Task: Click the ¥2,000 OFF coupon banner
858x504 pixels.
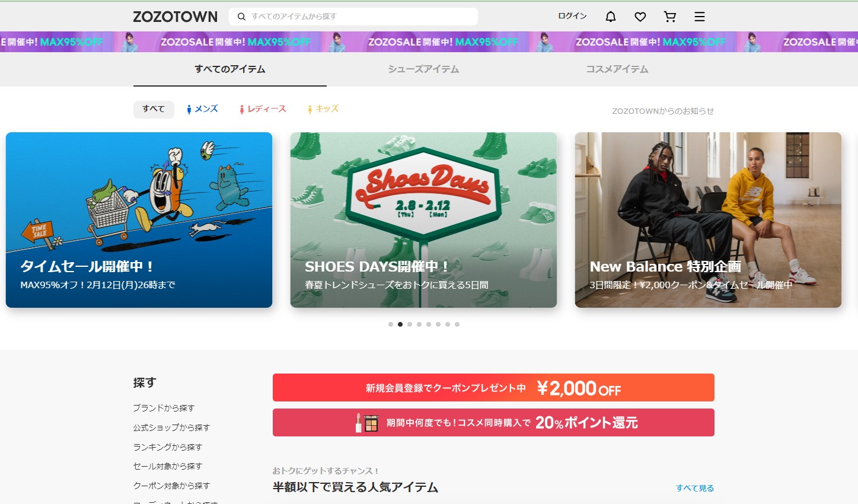Action: coord(493,388)
